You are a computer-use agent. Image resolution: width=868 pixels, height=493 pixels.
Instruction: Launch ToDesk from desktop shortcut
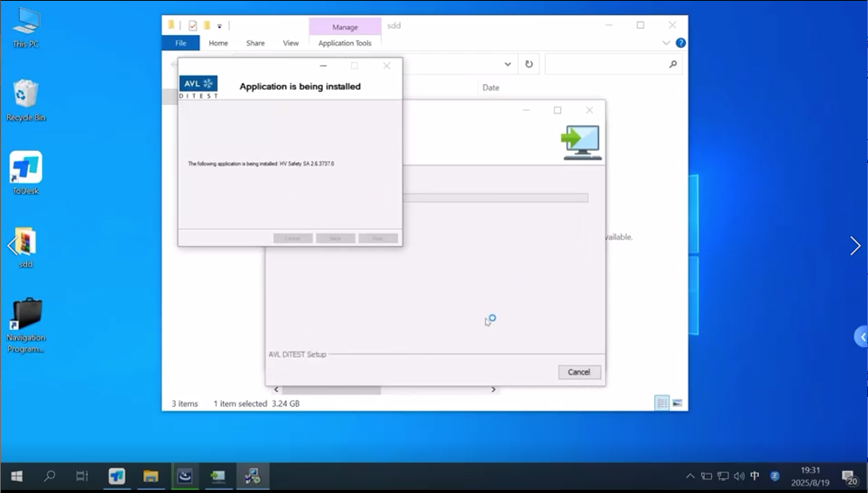25,173
